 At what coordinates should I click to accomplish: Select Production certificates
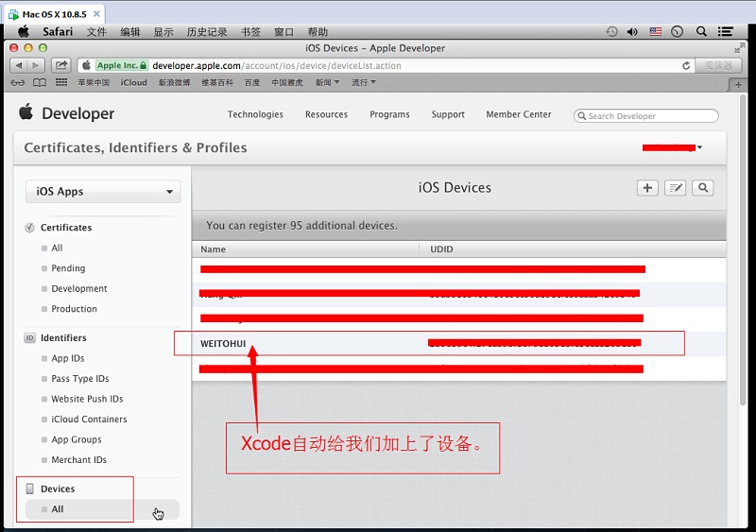coord(74,309)
